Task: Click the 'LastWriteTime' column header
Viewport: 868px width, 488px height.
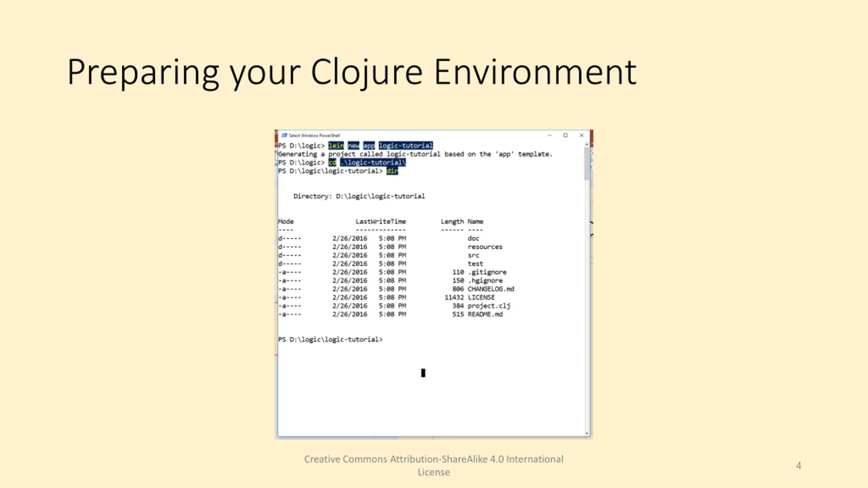Action: coord(381,221)
